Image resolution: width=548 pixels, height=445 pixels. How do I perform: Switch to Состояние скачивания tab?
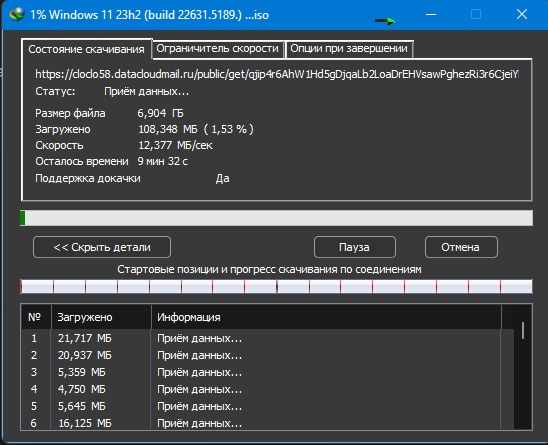pos(86,49)
